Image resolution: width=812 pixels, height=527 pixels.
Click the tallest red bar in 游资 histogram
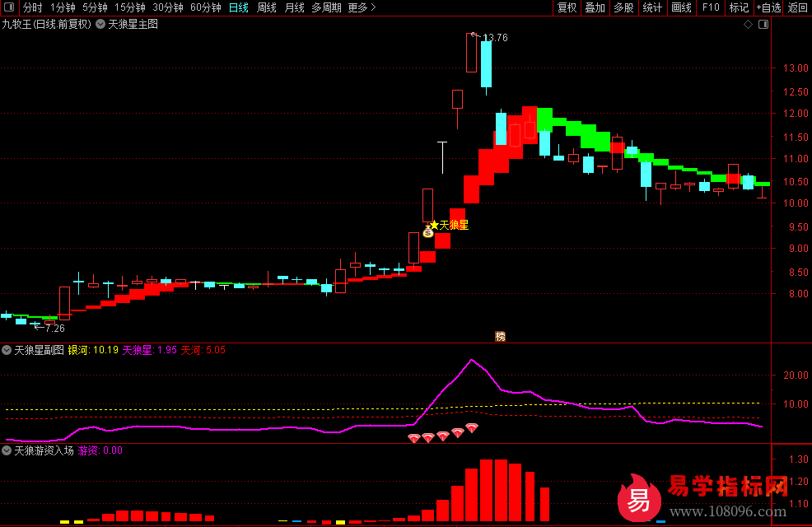486,491
